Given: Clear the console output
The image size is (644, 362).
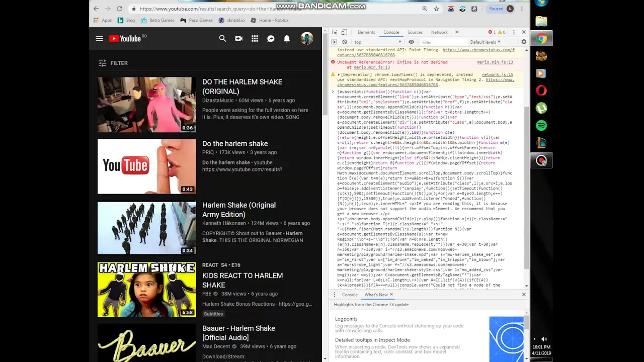Looking at the screenshot, I should 345,42.
